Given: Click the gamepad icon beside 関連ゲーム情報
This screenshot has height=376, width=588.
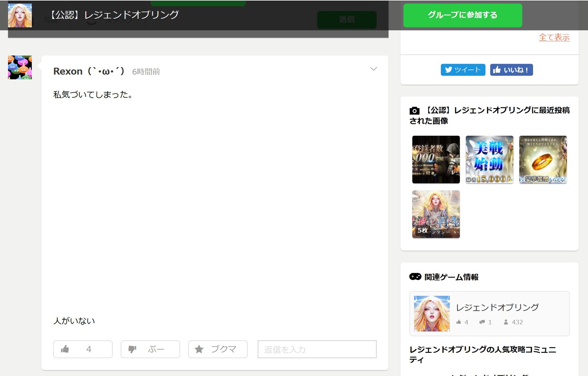Looking at the screenshot, I should (415, 277).
